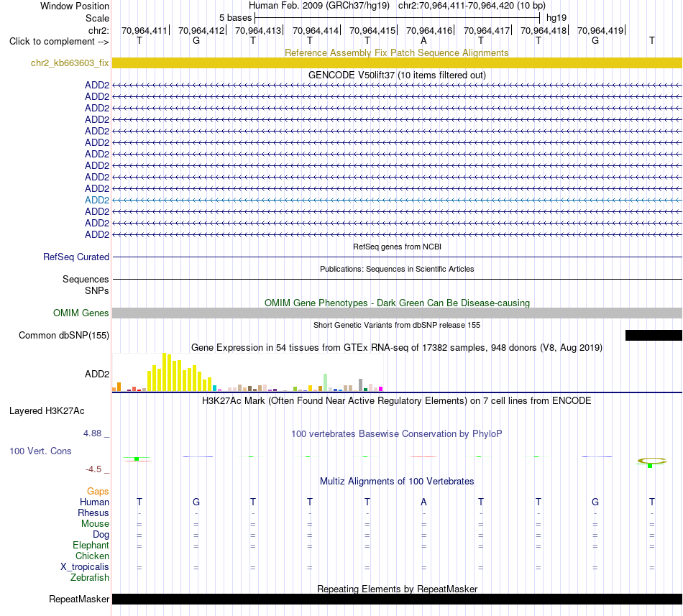Click the Dog species label
This screenshot has height=616, width=683.
pos(101,535)
